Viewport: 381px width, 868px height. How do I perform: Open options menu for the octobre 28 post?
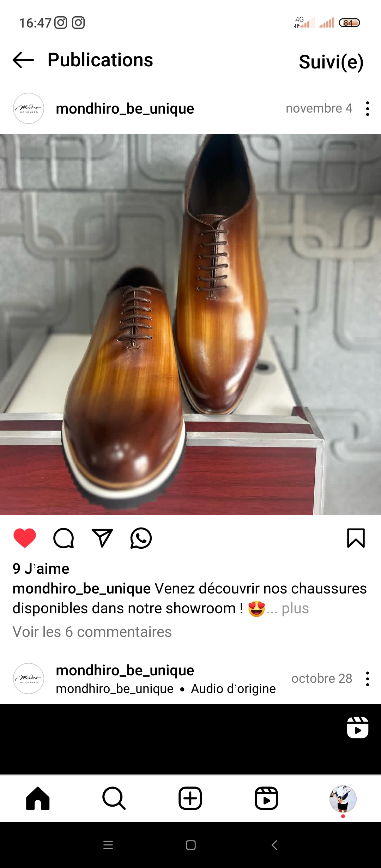[x=368, y=679]
